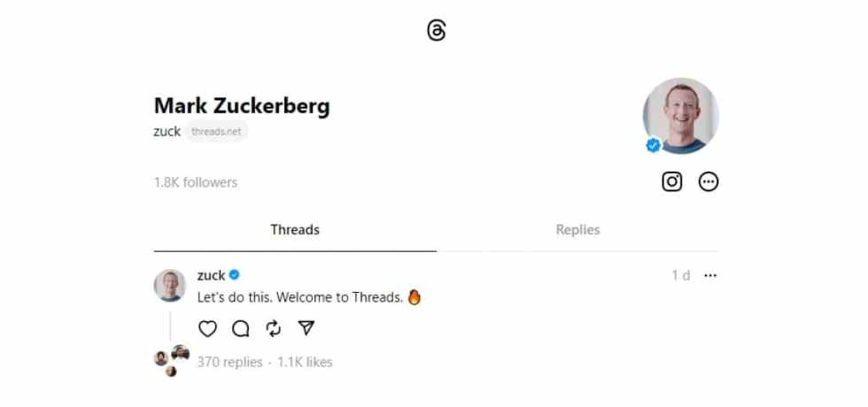Screen dimensions: 868x407
Task: Share the post with the paper plane icon
Action: [x=306, y=328]
